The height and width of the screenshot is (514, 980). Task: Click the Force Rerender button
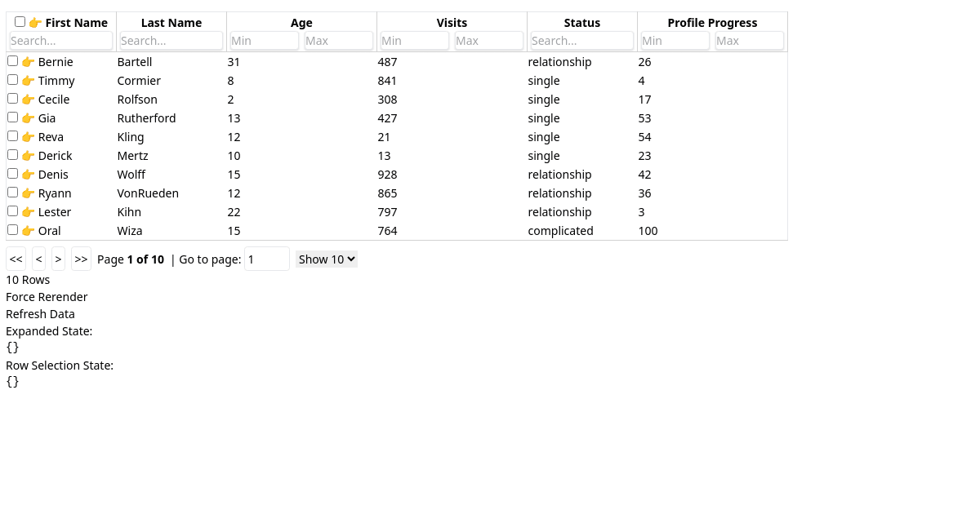pyautogui.click(x=47, y=297)
